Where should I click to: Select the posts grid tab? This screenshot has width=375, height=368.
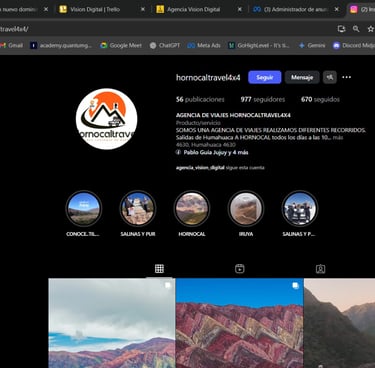[159, 269]
